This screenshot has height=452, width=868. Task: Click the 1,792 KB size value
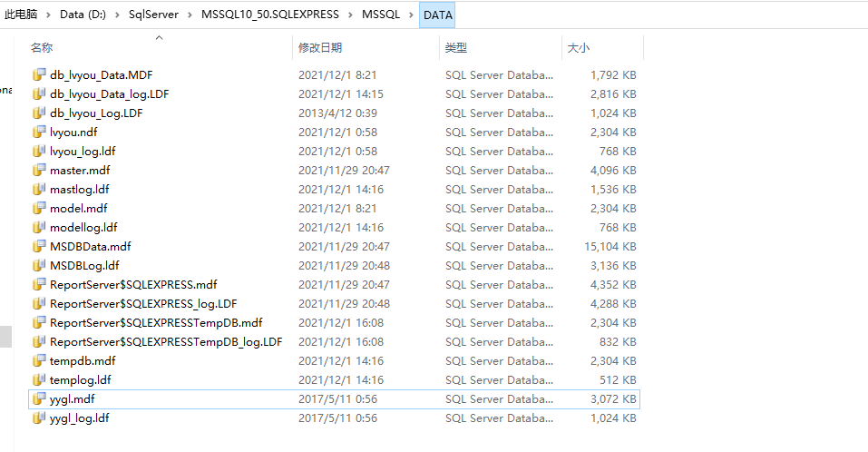point(613,74)
